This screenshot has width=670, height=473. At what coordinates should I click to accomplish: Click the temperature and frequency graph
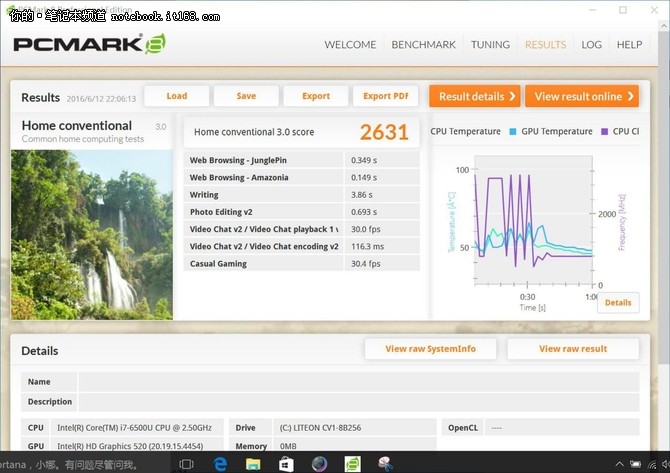tap(533, 220)
